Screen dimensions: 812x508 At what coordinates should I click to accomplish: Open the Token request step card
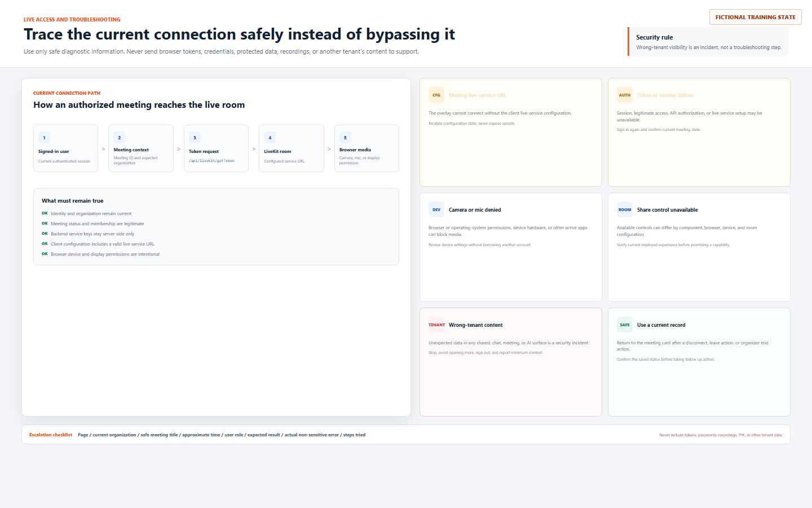(x=216, y=148)
